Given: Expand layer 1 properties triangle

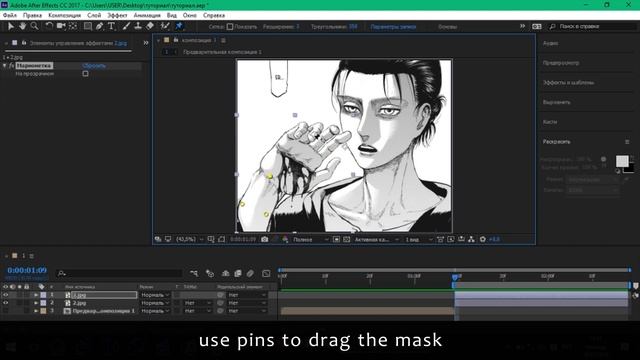Looking at the screenshot, I should click(36, 295).
